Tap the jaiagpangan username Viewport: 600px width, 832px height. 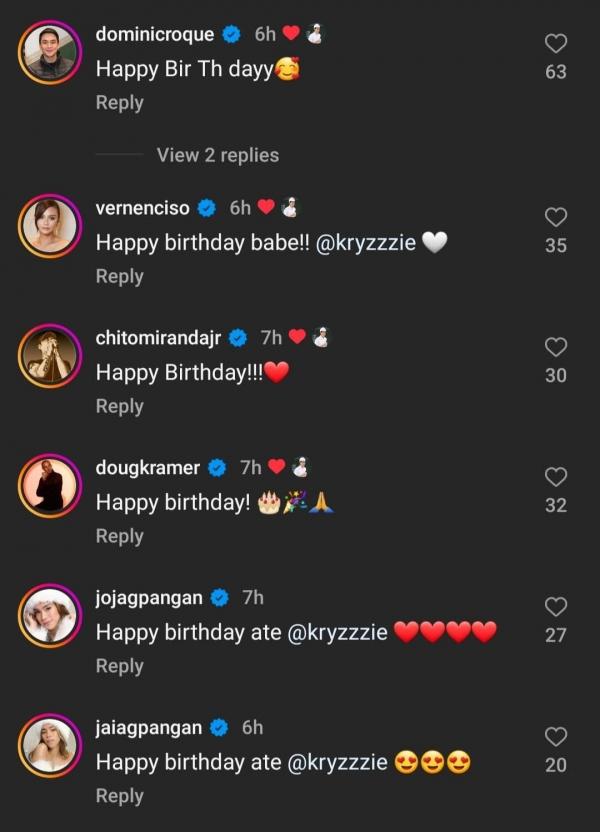(149, 727)
